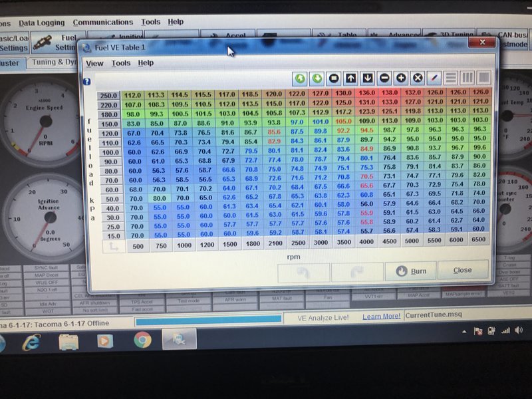Click the network signal tray icon
The width and height of the screenshot is (532, 399).
coord(505,331)
